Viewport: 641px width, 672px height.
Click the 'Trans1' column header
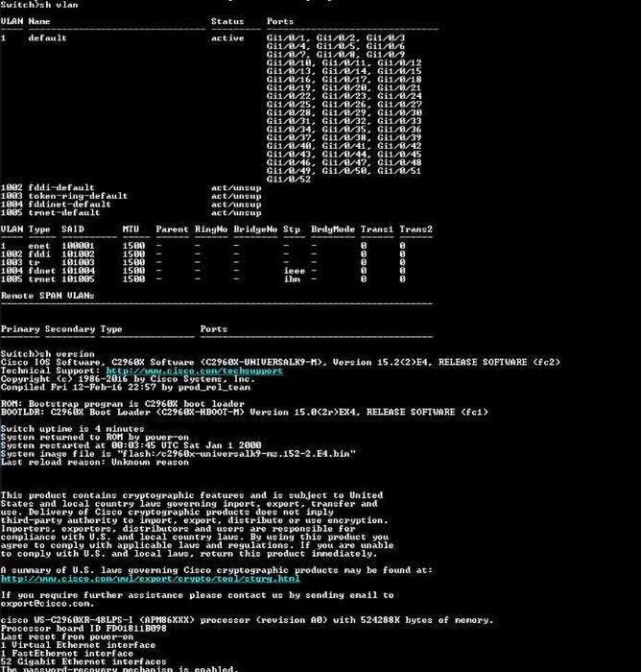click(x=377, y=229)
